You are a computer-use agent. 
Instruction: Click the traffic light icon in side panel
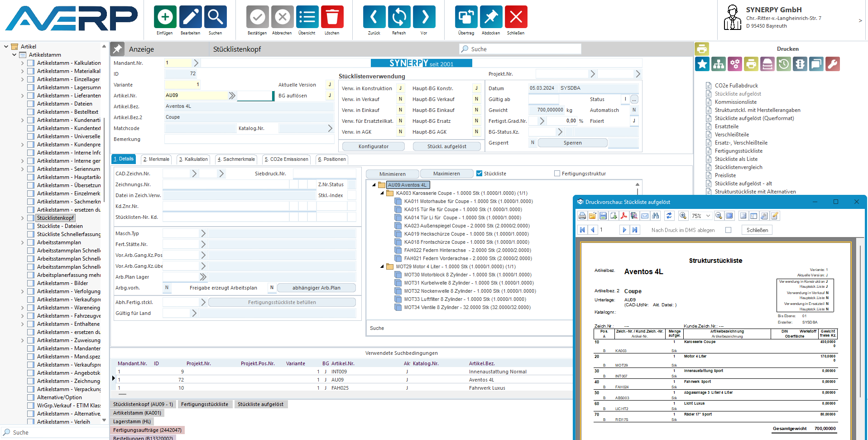point(800,64)
